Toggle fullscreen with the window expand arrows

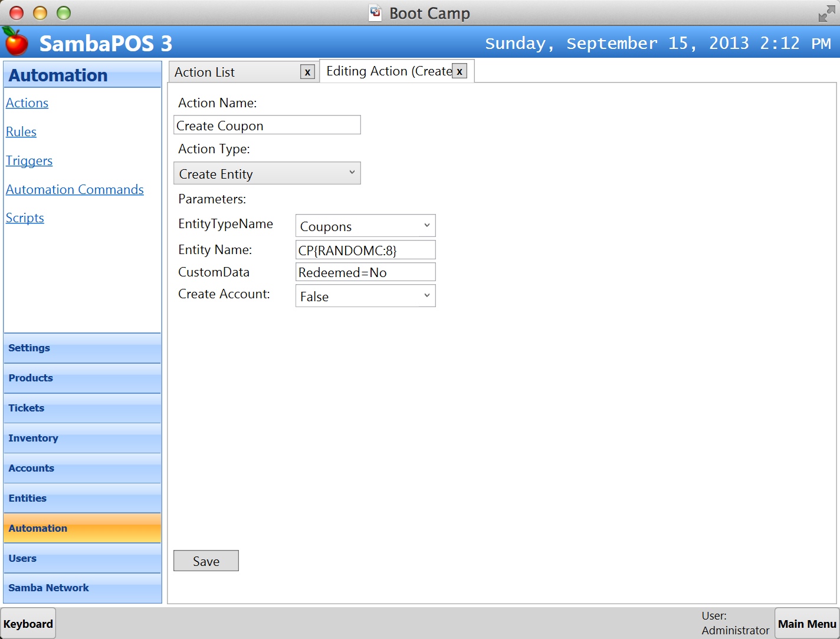826,14
